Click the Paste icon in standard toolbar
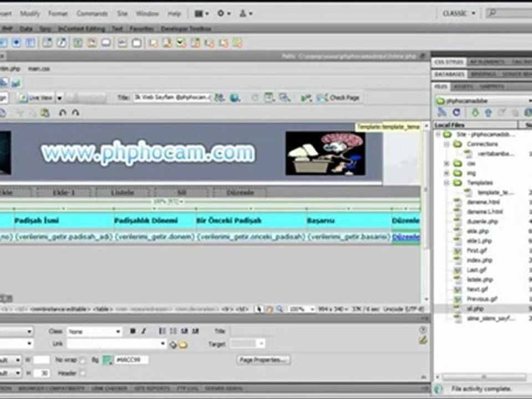 (x=45, y=112)
